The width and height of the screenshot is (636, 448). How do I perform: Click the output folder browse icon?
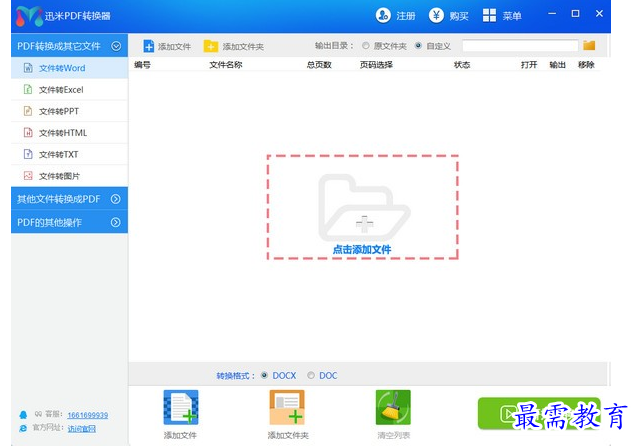[589, 45]
